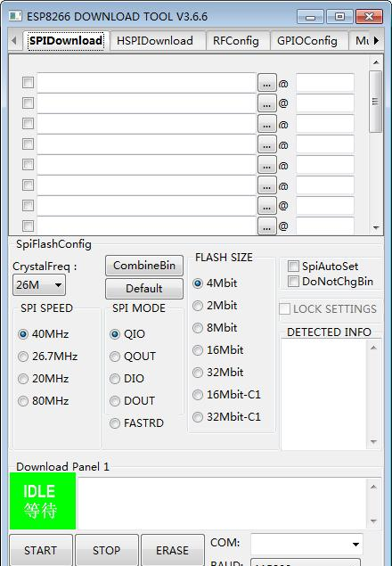Image resolution: width=392 pixels, height=566 pixels.
Task: Open the GPIOConfig tab
Action: coord(307,40)
